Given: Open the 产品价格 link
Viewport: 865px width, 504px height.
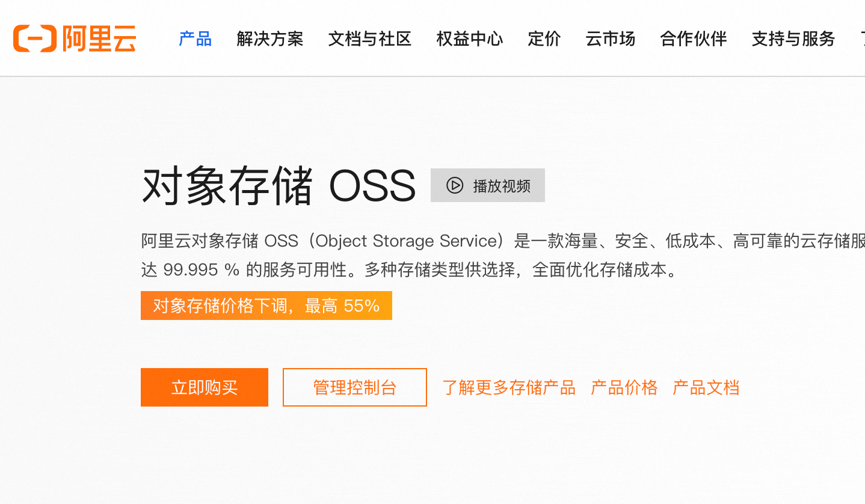Looking at the screenshot, I should click(x=624, y=387).
